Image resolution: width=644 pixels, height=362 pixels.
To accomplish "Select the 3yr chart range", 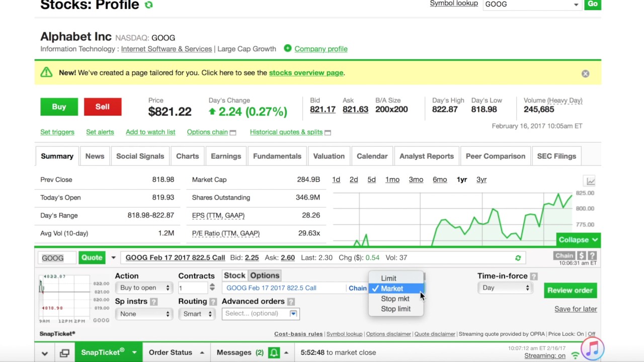I will coord(481,179).
